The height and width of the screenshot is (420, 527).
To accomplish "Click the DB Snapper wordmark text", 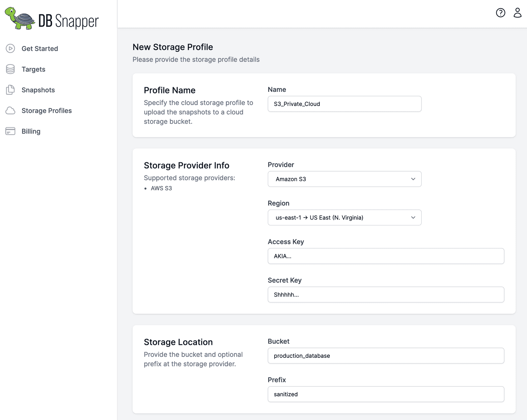I will coord(69,21).
